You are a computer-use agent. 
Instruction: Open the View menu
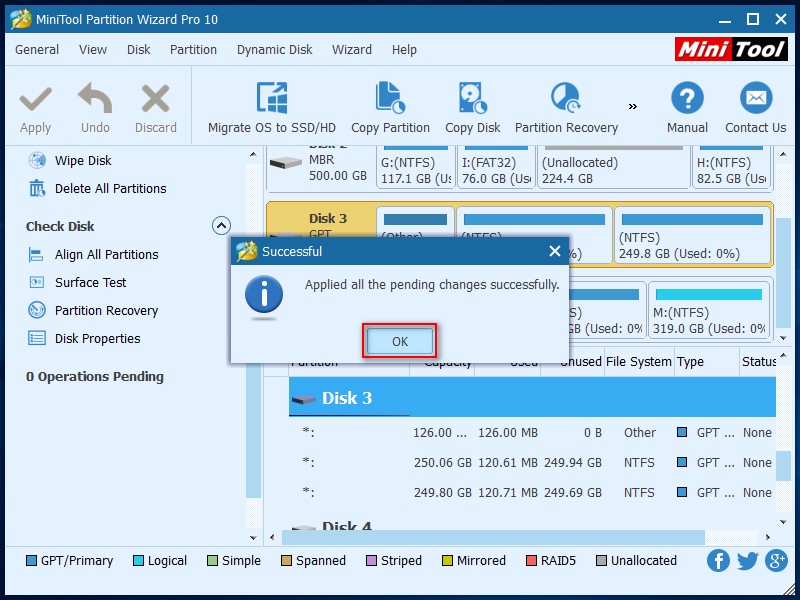[93, 49]
